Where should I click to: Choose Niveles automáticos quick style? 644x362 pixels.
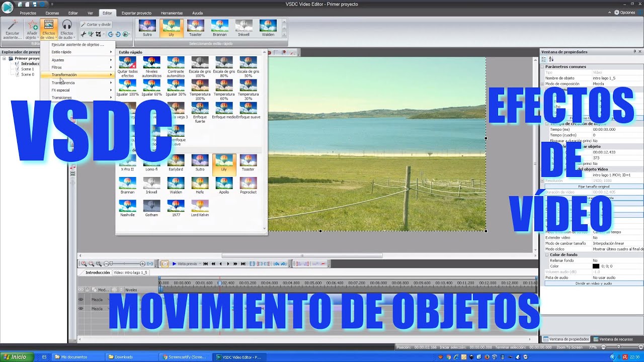coord(151,67)
